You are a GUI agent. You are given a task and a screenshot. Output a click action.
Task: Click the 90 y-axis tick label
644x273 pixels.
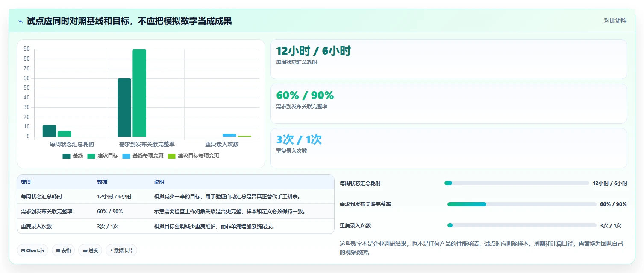(26, 49)
